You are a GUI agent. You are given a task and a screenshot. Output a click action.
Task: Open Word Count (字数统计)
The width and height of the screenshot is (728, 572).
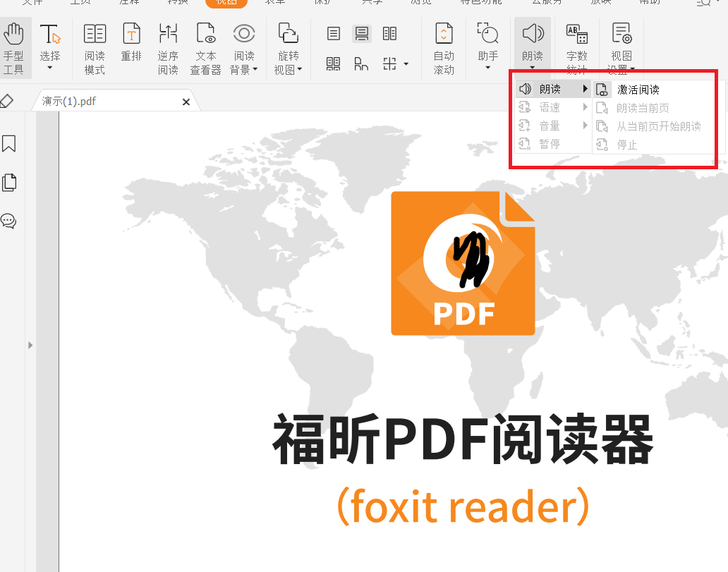point(577,49)
